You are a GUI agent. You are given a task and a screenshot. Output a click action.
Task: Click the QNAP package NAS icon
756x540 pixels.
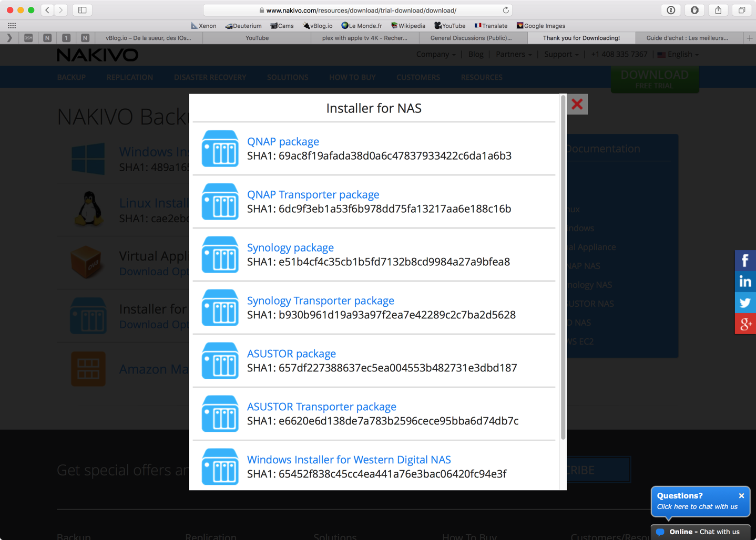(x=220, y=149)
